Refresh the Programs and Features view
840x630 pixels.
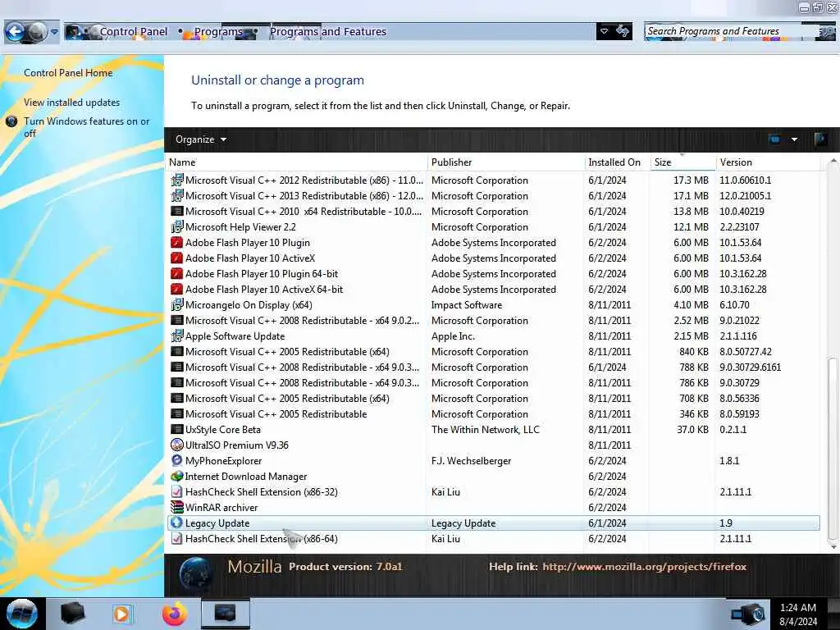(623, 31)
